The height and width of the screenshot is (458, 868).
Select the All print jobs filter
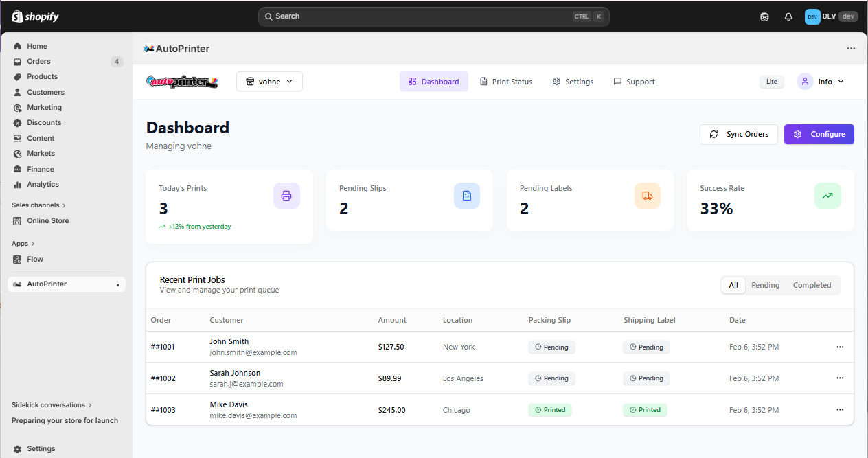[x=733, y=285]
